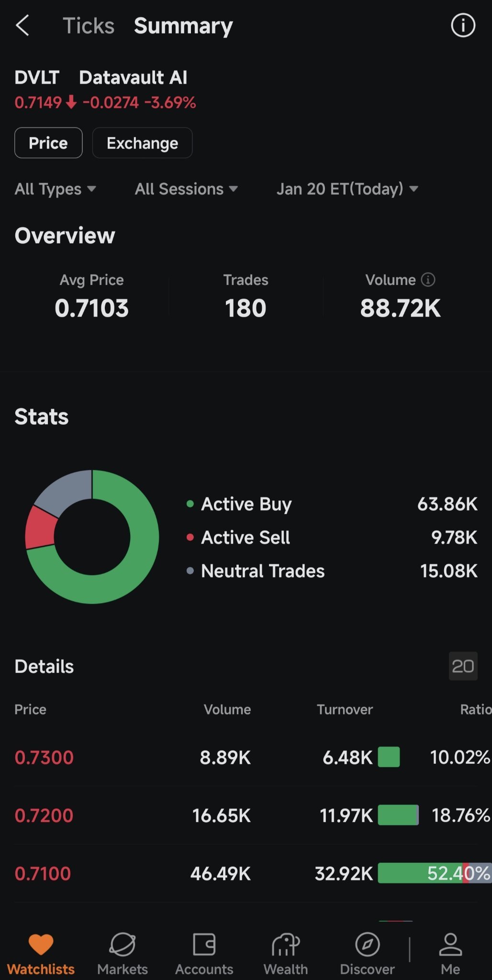Tap the Volume info icon in Overview
Image resolution: width=492 pixels, height=980 pixels.
click(428, 280)
